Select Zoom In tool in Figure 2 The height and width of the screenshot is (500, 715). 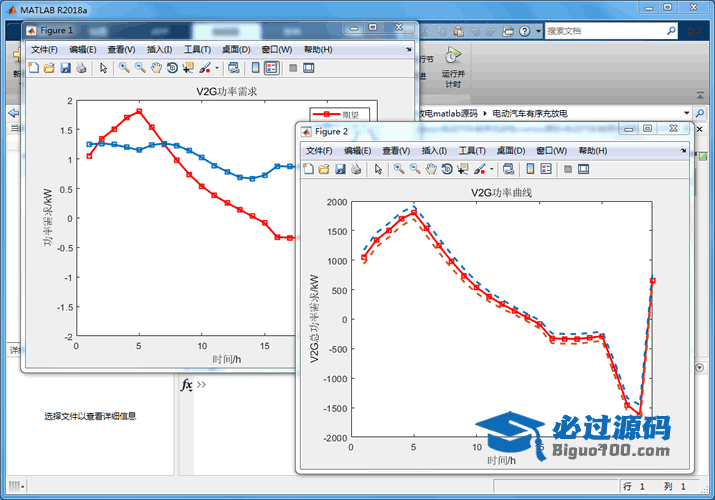pos(399,169)
